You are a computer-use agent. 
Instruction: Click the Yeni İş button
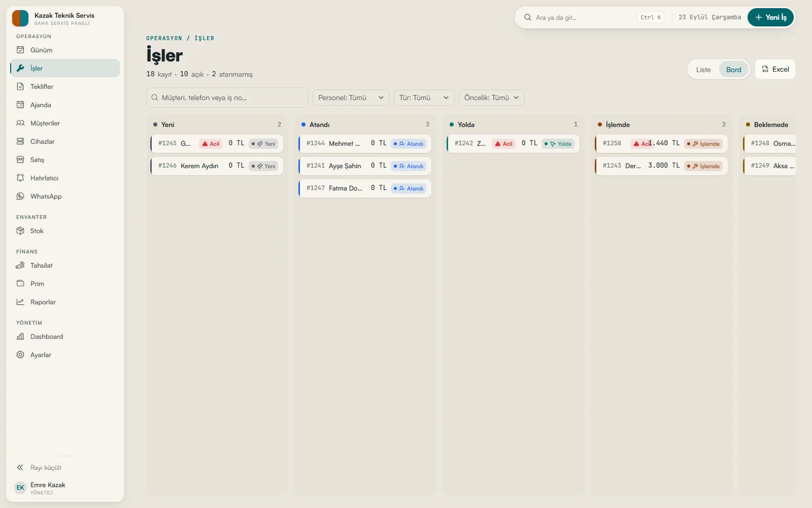770,17
